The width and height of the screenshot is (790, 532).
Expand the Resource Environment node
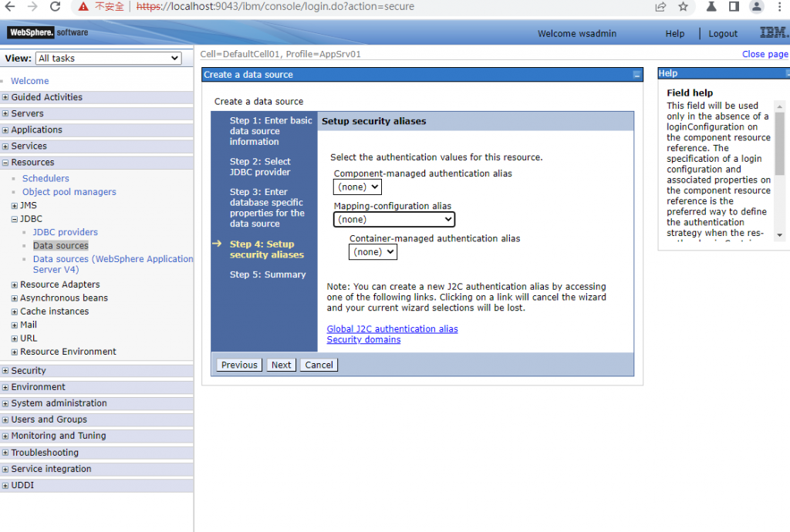coord(15,352)
